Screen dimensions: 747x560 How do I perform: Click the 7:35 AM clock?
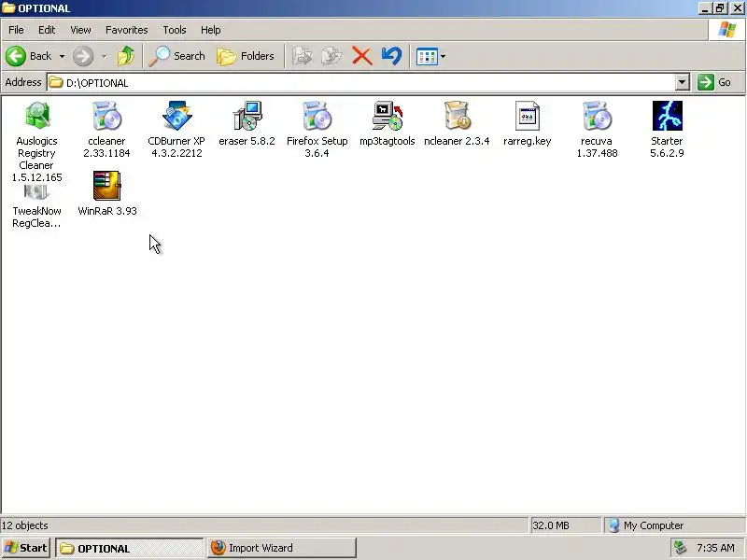tap(715, 548)
